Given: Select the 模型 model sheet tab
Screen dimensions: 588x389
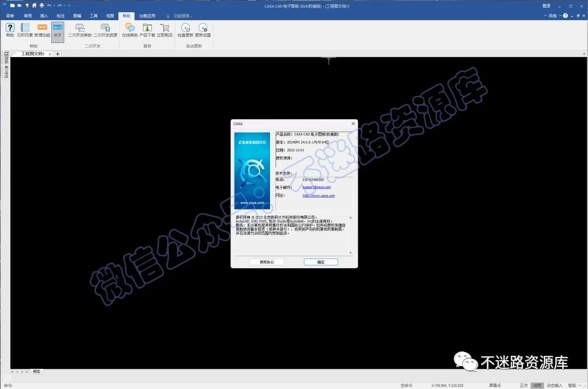Looking at the screenshot, I should (x=36, y=372).
